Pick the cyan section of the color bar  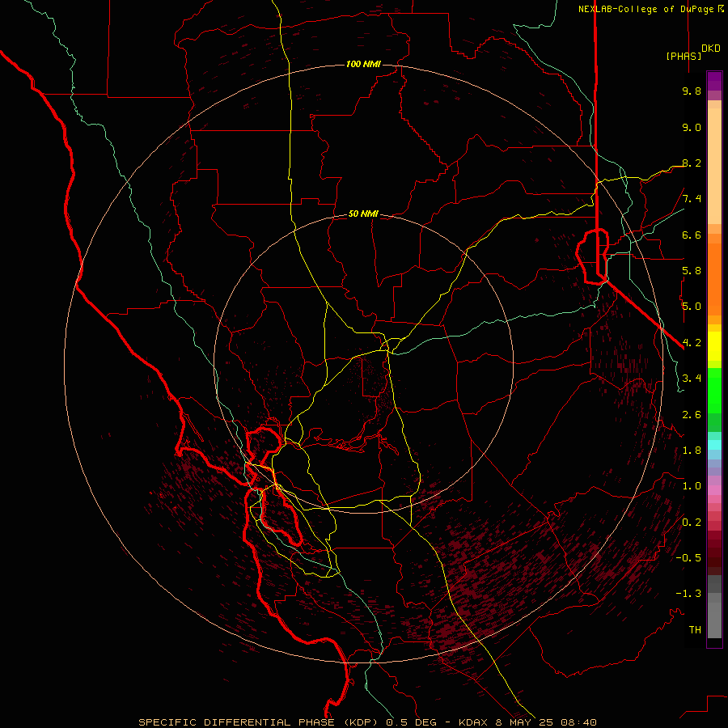714,445
